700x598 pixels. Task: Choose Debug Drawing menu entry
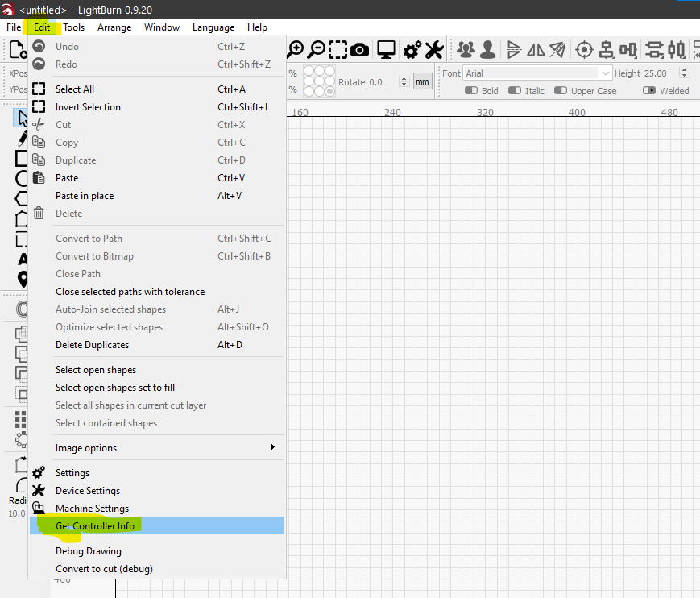156,551
